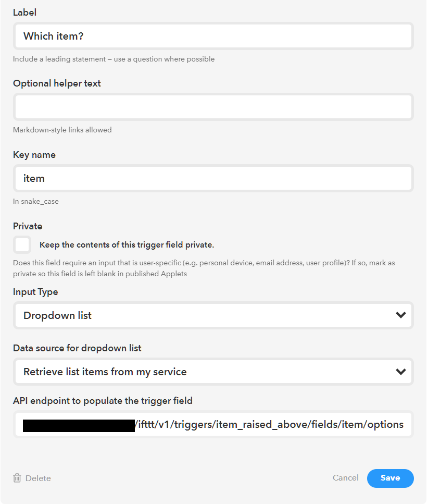
Task: Click the trash can icon beside Delete
Action: pyautogui.click(x=17, y=478)
